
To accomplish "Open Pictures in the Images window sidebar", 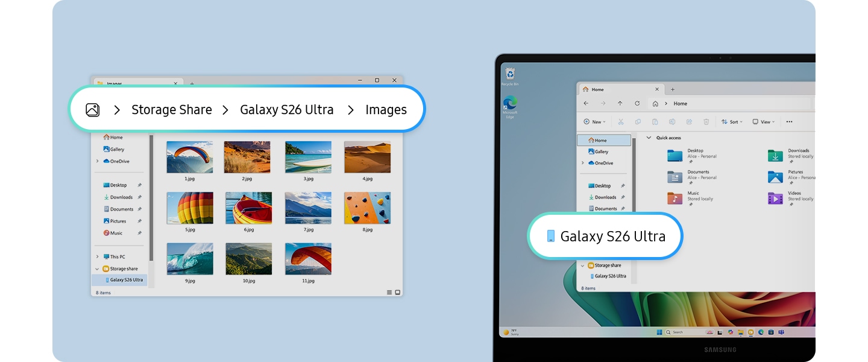I will tap(115, 221).
